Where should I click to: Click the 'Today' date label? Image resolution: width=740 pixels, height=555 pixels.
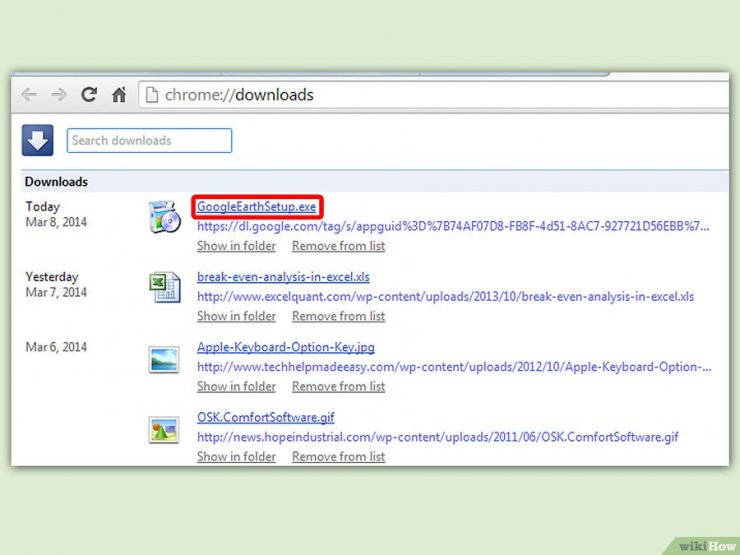point(42,207)
